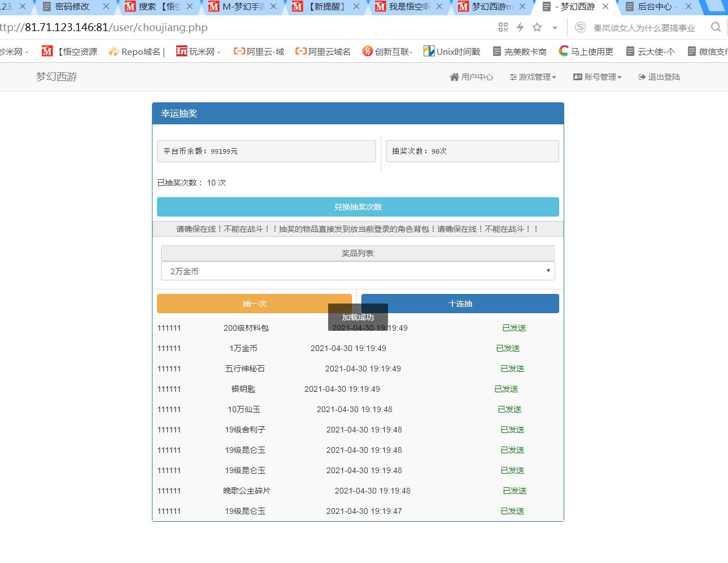Click the 梦幻西游 brand link
Viewport: 728px width, 563px height.
56,77
